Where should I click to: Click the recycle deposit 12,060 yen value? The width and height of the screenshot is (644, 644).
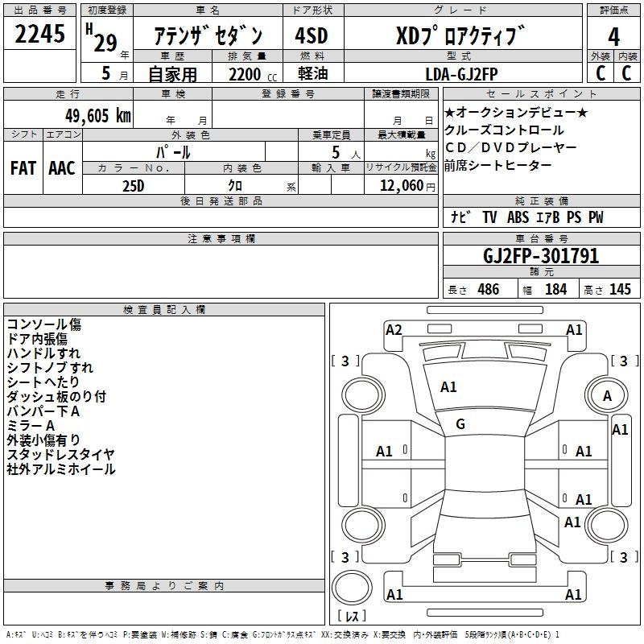[x=401, y=185]
